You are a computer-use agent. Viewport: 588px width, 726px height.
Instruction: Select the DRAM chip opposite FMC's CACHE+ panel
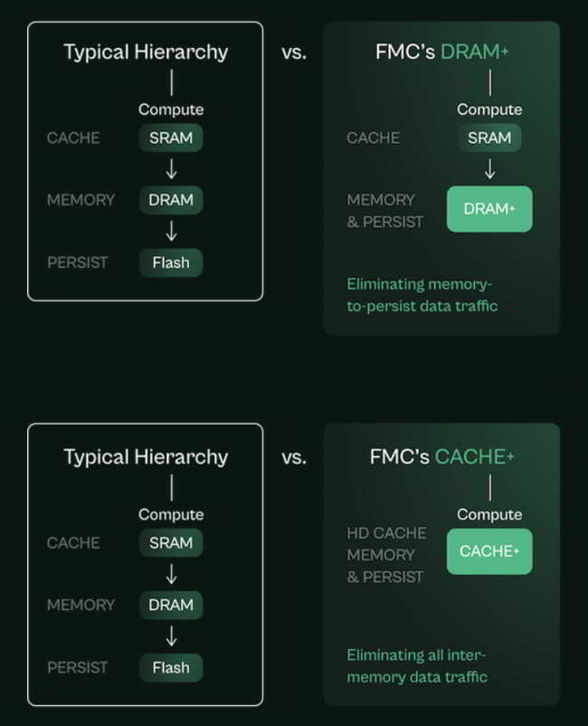171,605
